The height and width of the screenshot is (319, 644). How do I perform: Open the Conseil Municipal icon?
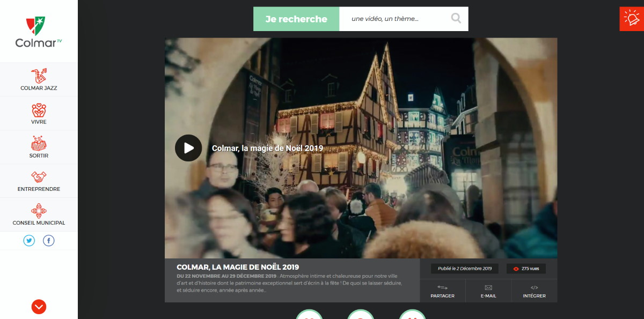point(39,211)
